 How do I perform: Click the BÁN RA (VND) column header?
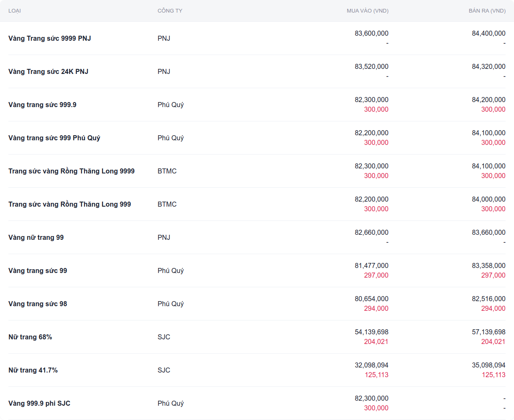click(487, 10)
